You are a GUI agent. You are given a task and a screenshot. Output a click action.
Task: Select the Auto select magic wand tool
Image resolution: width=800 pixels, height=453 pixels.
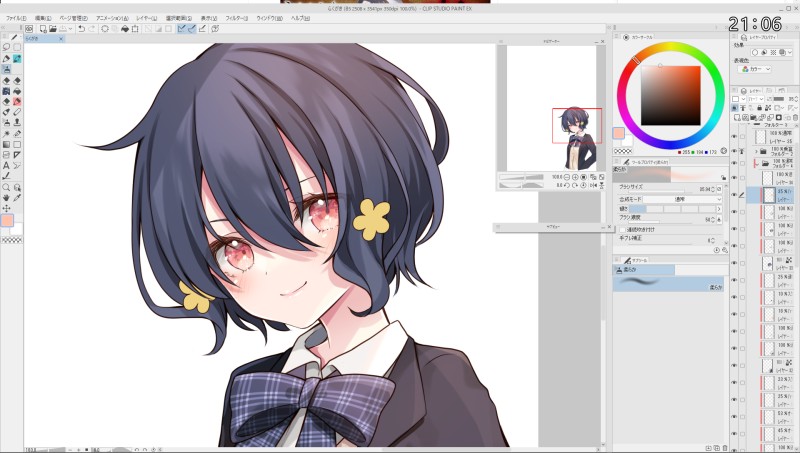coord(6,134)
